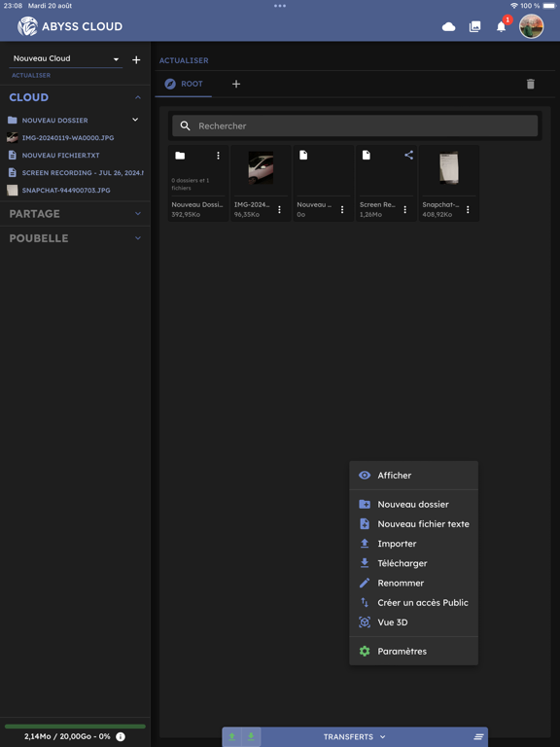
Task: Click the folder icon on Nouveau Dossier card
Action: pos(180,156)
